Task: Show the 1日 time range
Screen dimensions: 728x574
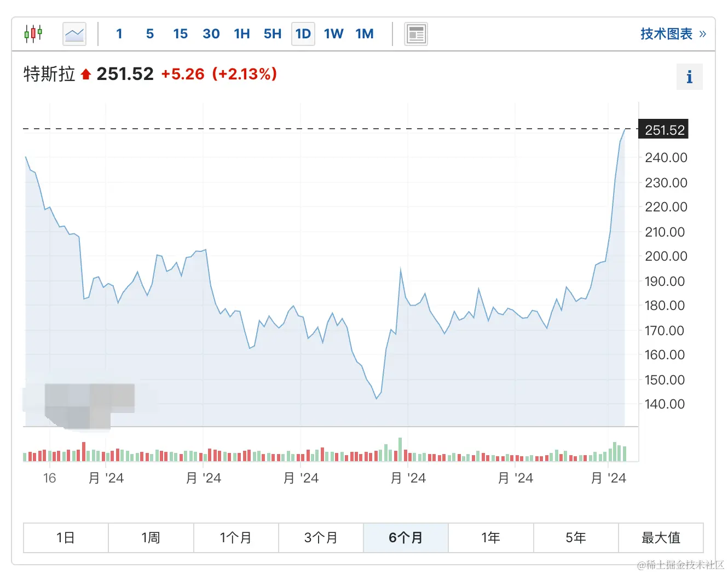Action: pyautogui.click(x=66, y=538)
